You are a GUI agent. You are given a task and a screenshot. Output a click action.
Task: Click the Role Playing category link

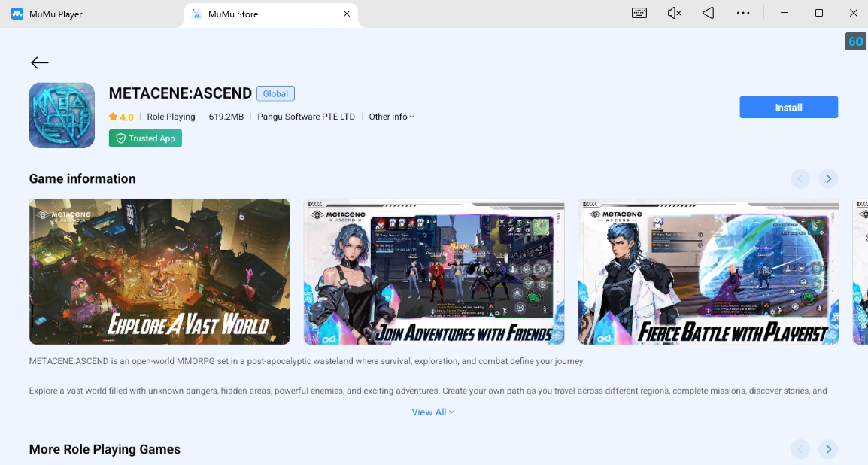point(171,117)
